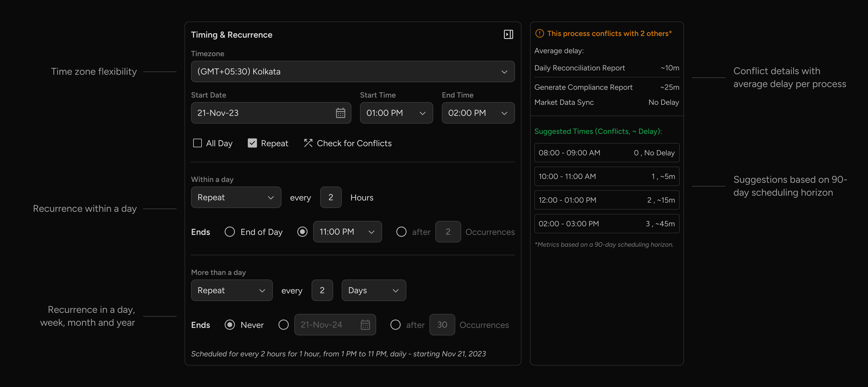Click the every 2 Hours number field

pos(331,197)
